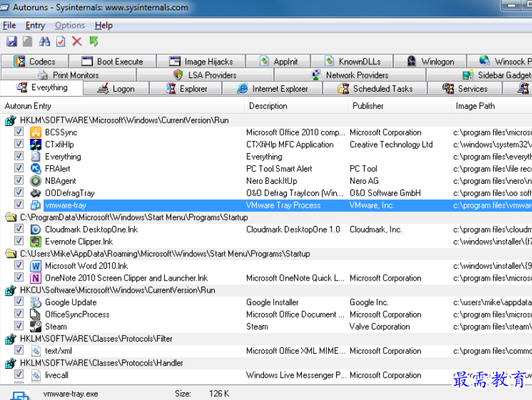Viewport: 532px width, 400px height.
Task: Uncheck the BCSSync autorun entry
Action: [19, 131]
